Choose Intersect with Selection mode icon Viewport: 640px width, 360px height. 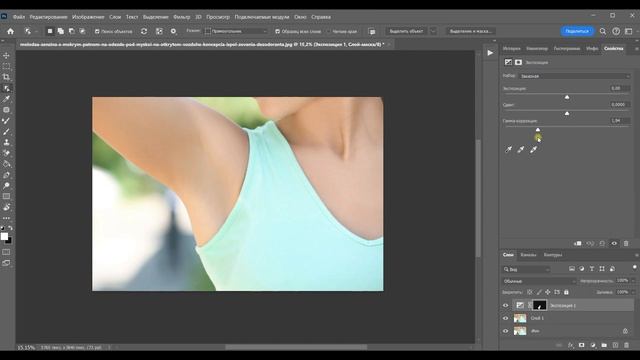(82, 31)
